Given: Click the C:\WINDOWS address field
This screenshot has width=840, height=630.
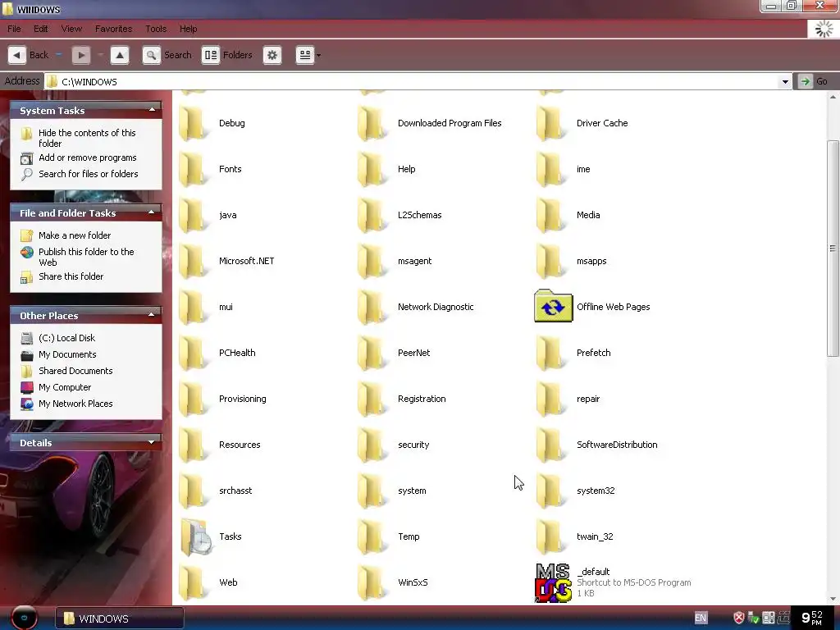Looking at the screenshot, I should pos(412,81).
